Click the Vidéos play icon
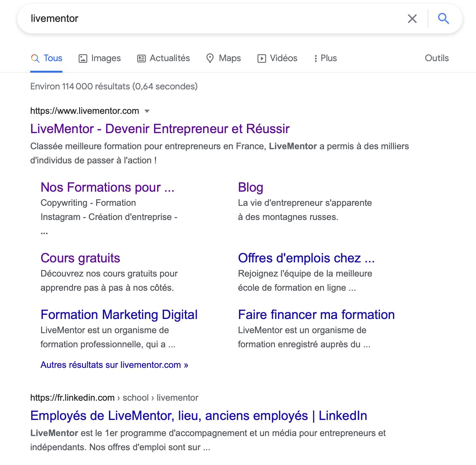476x465 pixels. pyautogui.click(x=262, y=59)
